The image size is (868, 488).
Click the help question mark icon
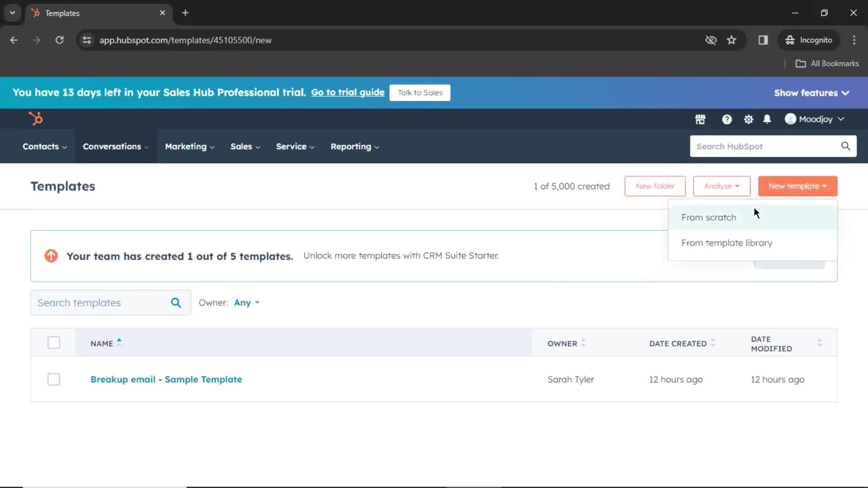point(726,118)
